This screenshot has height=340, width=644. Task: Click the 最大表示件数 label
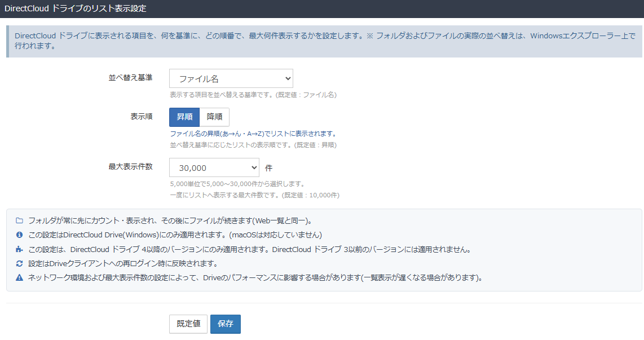[130, 167]
